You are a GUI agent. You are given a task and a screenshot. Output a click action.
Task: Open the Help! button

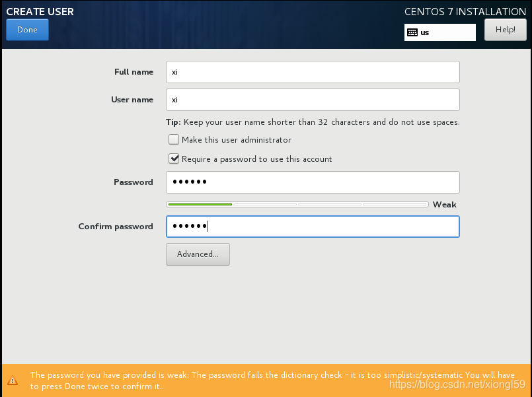pyautogui.click(x=505, y=30)
